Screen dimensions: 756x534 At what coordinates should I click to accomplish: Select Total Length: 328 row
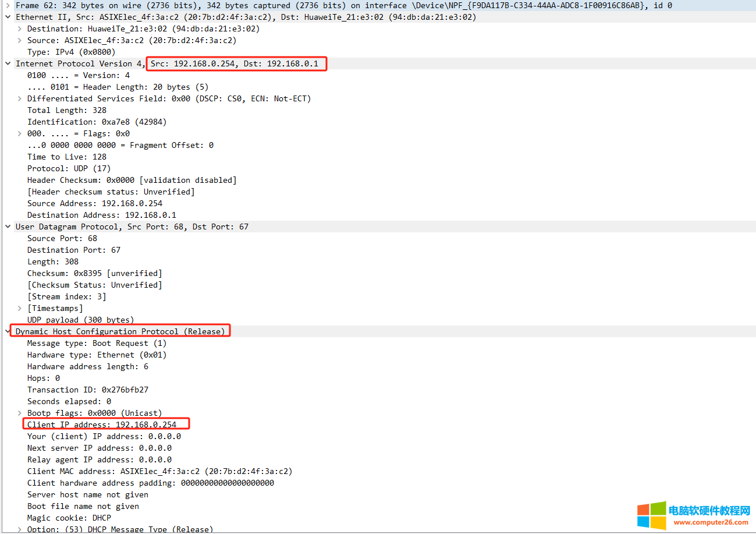click(x=67, y=110)
